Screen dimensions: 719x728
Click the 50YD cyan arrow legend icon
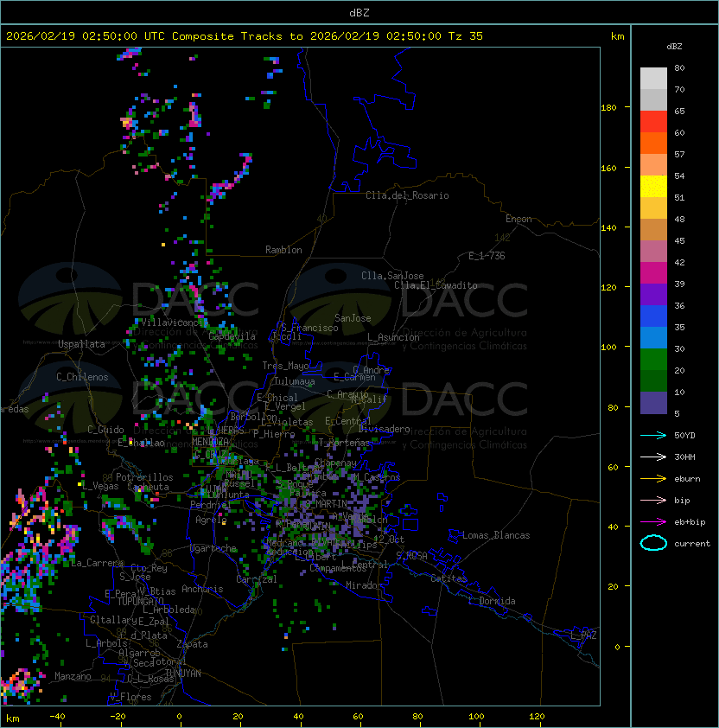(653, 435)
